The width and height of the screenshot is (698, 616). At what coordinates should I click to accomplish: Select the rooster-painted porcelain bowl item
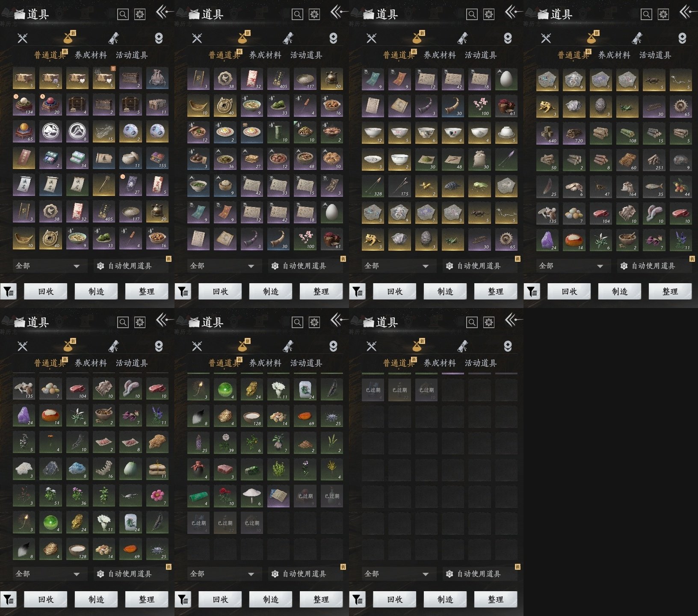[x=453, y=133]
